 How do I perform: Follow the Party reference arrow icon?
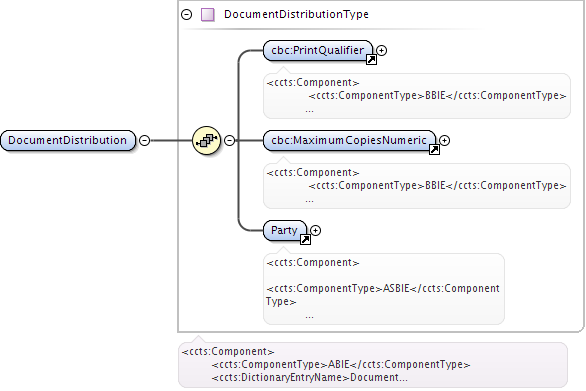(x=305, y=240)
